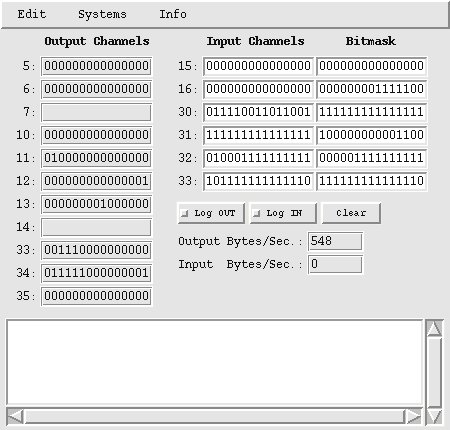This screenshot has height=430, width=450.
Task: Enable the Log OUT checkbox
Action: 185,213
